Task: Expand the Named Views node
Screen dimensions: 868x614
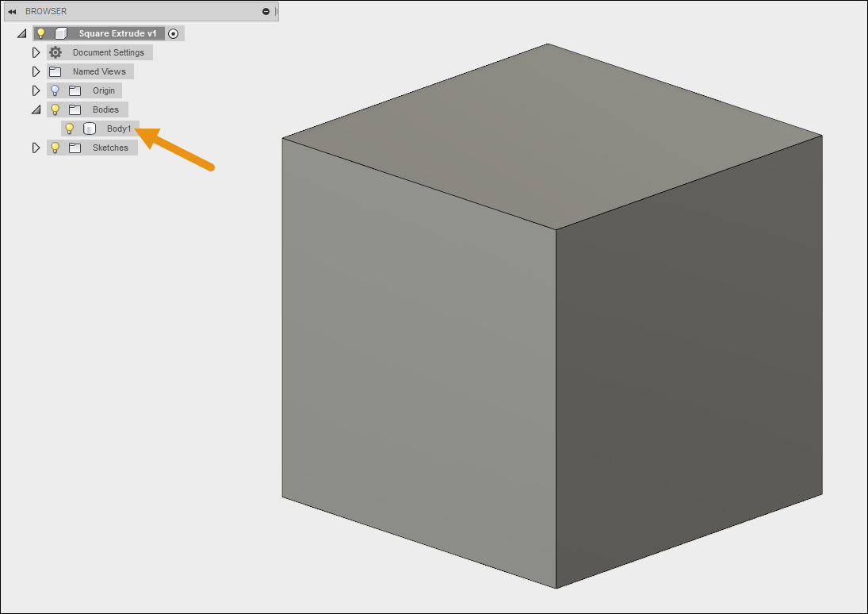Action: click(x=36, y=71)
